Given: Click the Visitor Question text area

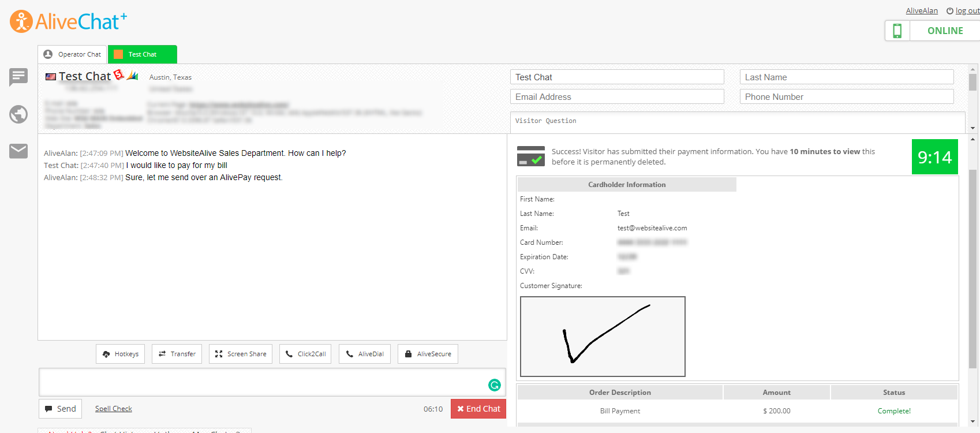Looking at the screenshot, I should tap(738, 122).
